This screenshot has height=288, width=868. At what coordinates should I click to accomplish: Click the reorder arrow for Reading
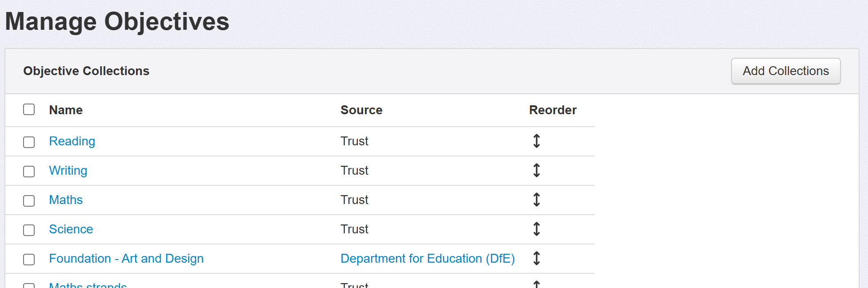click(536, 141)
